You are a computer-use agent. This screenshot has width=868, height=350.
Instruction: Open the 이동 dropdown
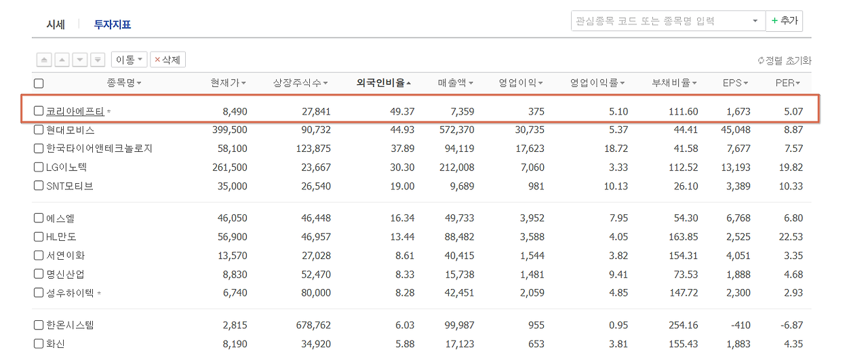click(129, 60)
